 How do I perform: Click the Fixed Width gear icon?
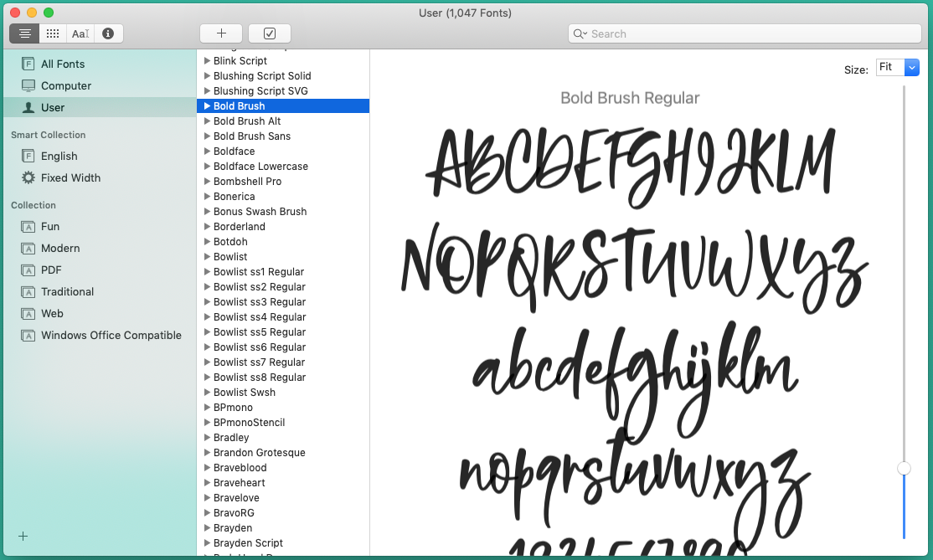[x=28, y=177]
